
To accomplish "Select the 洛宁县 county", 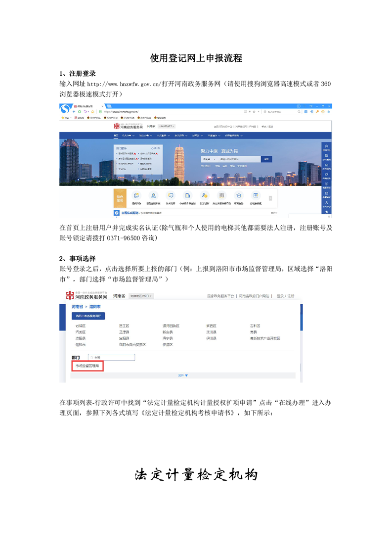I will point(168,338).
